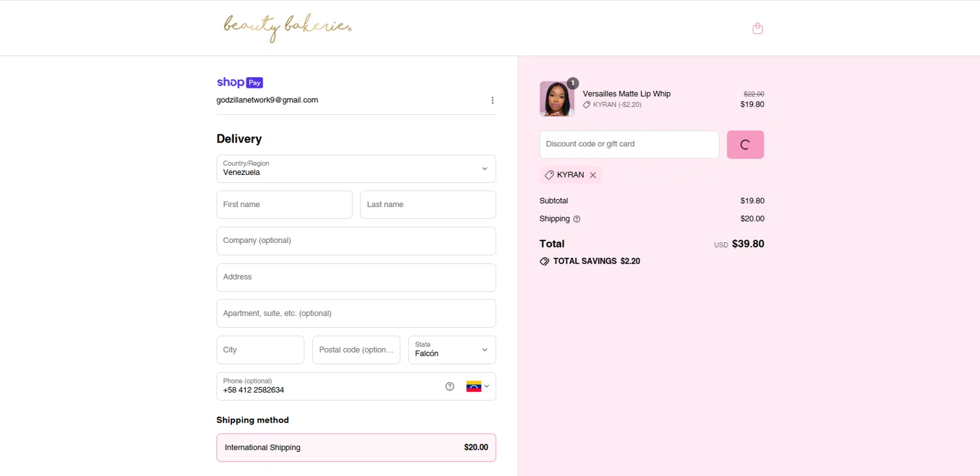Image resolution: width=980 pixels, height=476 pixels.
Task: Open the Country/Region dropdown
Action: pyautogui.click(x=356, y=168)
